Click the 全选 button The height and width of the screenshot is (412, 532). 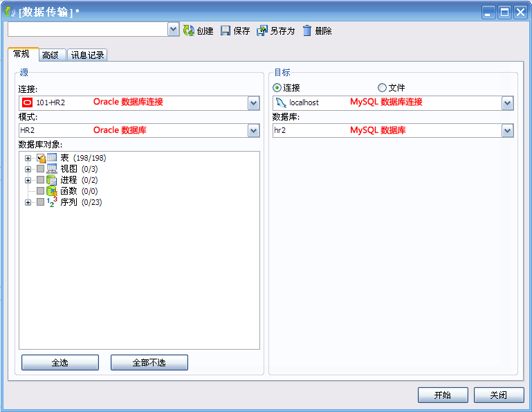click(60, 363)
